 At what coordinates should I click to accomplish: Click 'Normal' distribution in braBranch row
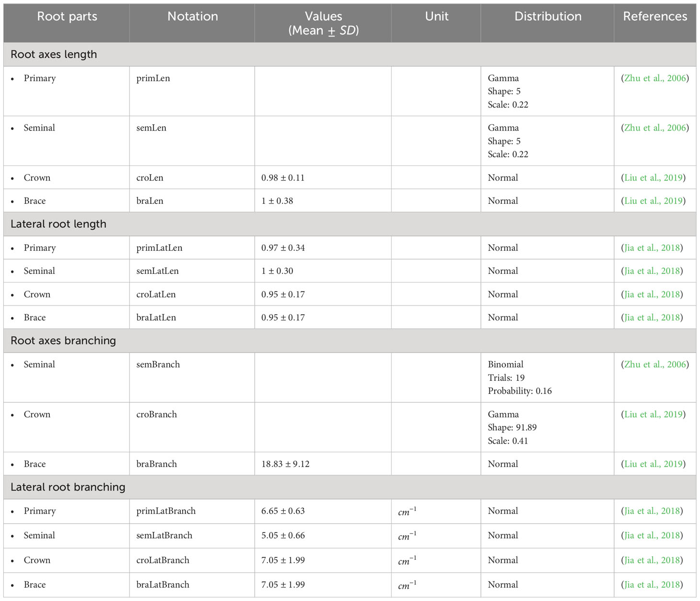pos(503,464)
